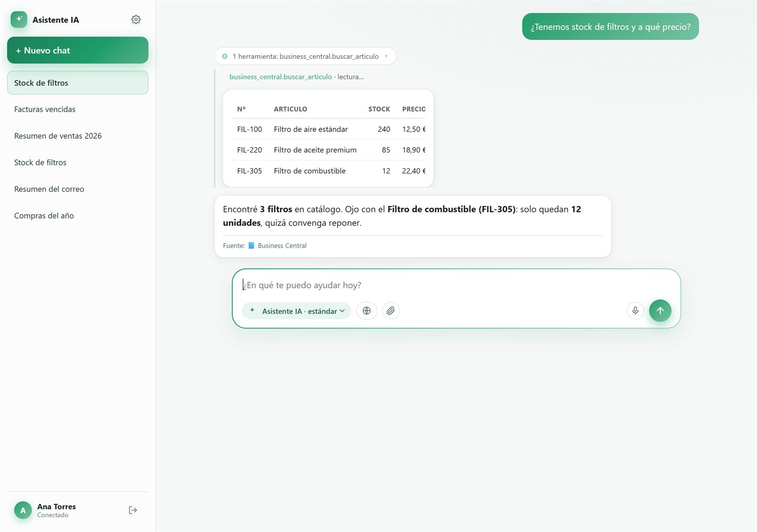Image resolution: width=757 pixels, height=532 pixels.
Task: Start a Nuevo chat
Action: [x=78, y=50]
